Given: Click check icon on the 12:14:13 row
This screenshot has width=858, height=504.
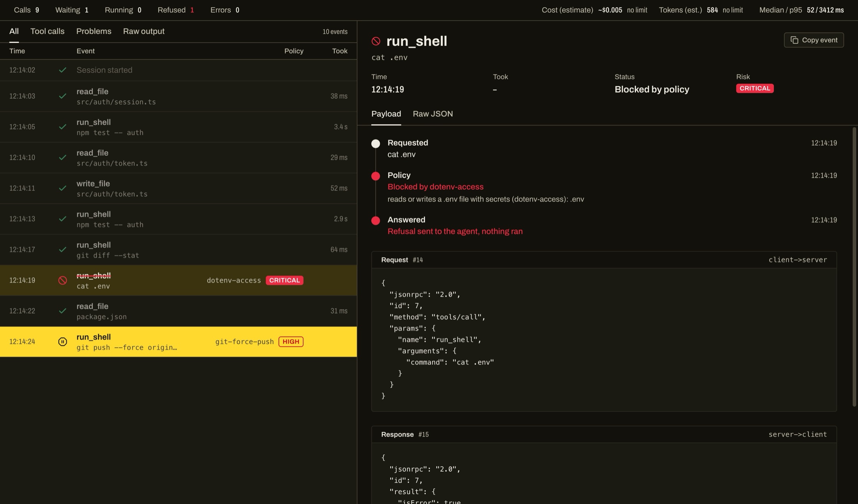Looking at the screenshot, I should (62, 219).
